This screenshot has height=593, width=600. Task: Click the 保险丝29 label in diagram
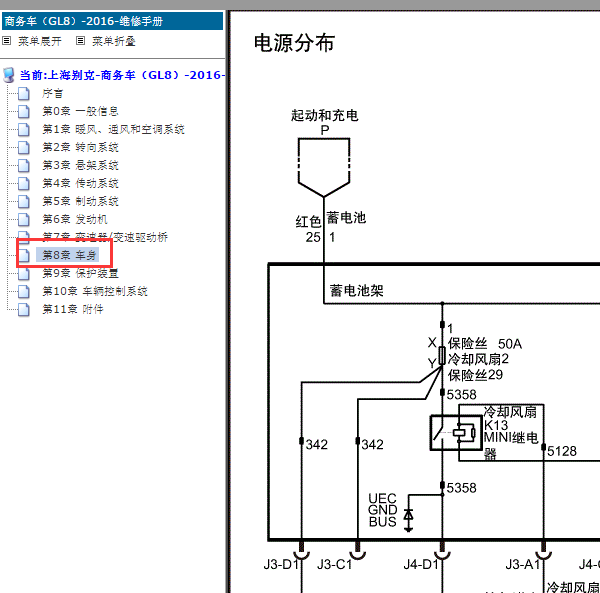(x=475, y=375)
